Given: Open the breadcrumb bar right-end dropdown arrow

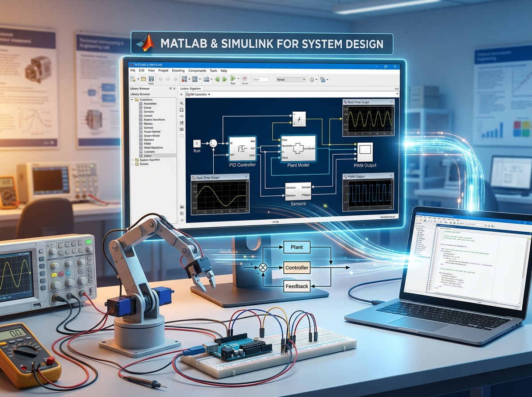Looking at the screenshot, I should tap(397, 94).
